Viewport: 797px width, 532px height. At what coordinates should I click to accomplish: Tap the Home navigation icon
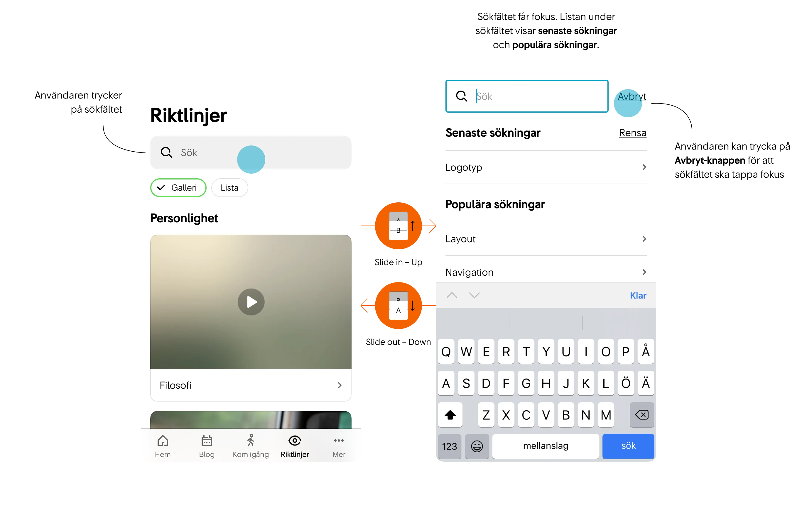(163, 445)
